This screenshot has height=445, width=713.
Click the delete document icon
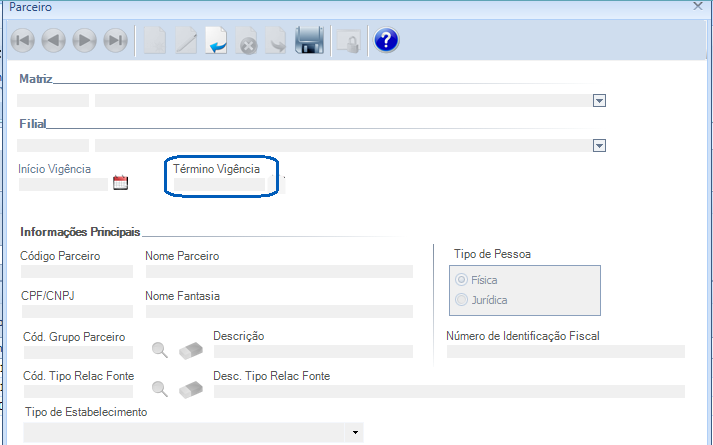click(247, 40)
